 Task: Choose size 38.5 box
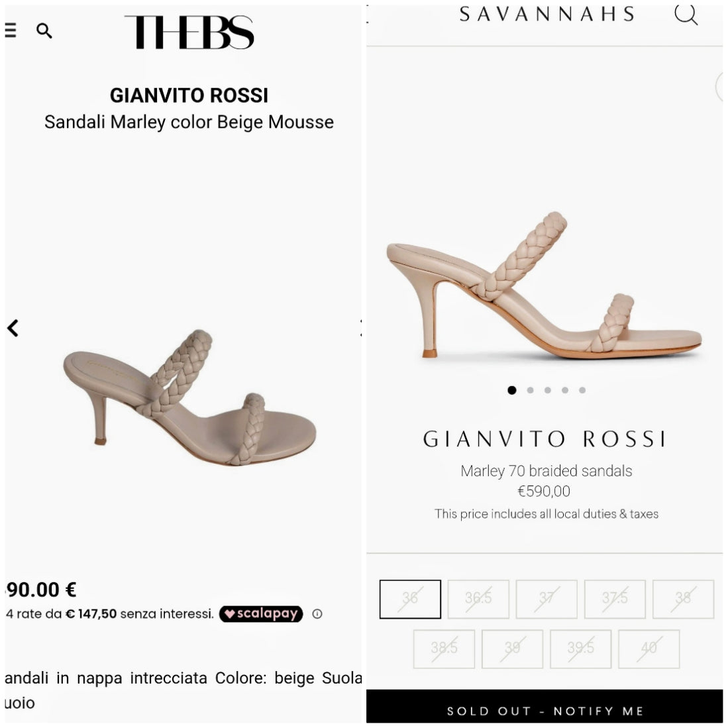tap(444, 649)
